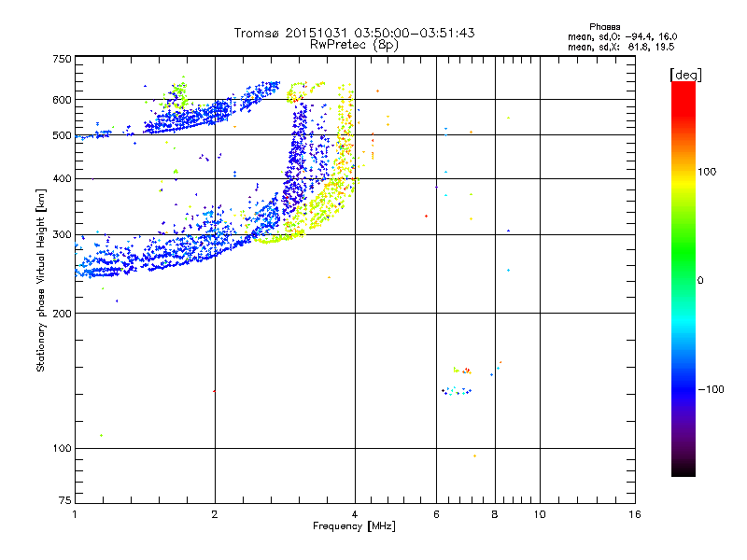747x560 pixels.
Task: Click the colorbar tick label '-100'
Action: pyautogui.click(x=711, y=389)
